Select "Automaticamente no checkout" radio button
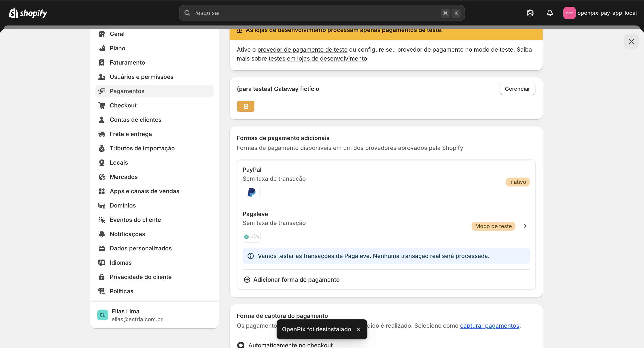Screen dimensions: 644x348 pyautogui.click(x=241, y=345)
